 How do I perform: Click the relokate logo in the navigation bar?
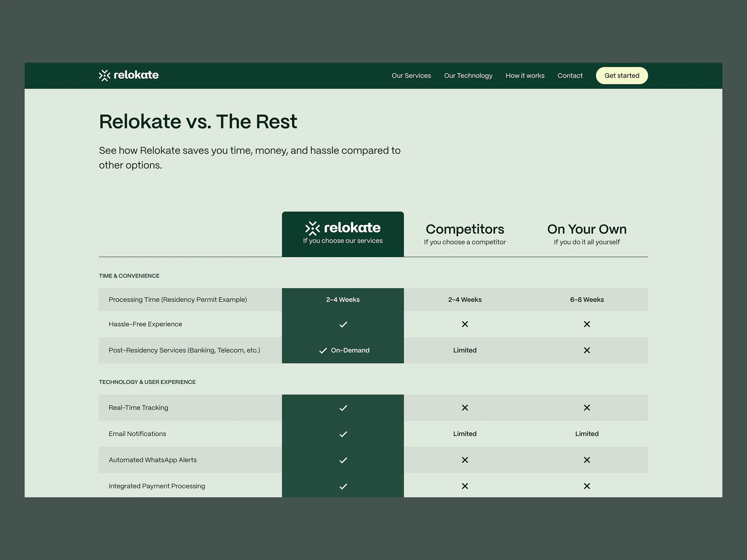point(129,75)
